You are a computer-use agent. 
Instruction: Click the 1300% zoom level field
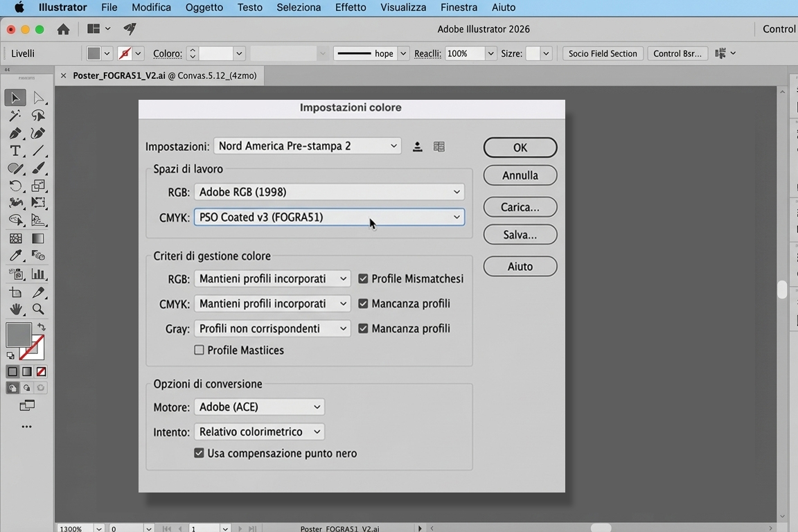pyautogui.click(x=76, y=529)
